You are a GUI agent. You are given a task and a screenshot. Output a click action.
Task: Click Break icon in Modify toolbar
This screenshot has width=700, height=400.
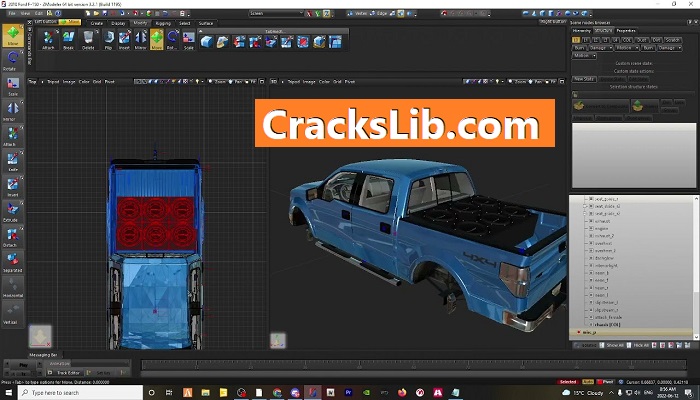coord(68,39)
